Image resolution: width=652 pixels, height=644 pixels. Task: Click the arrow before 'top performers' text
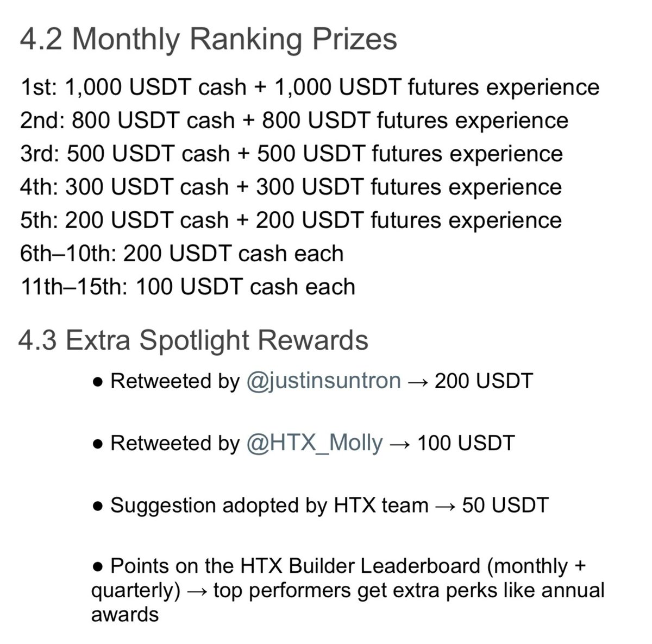pos(197,590)
